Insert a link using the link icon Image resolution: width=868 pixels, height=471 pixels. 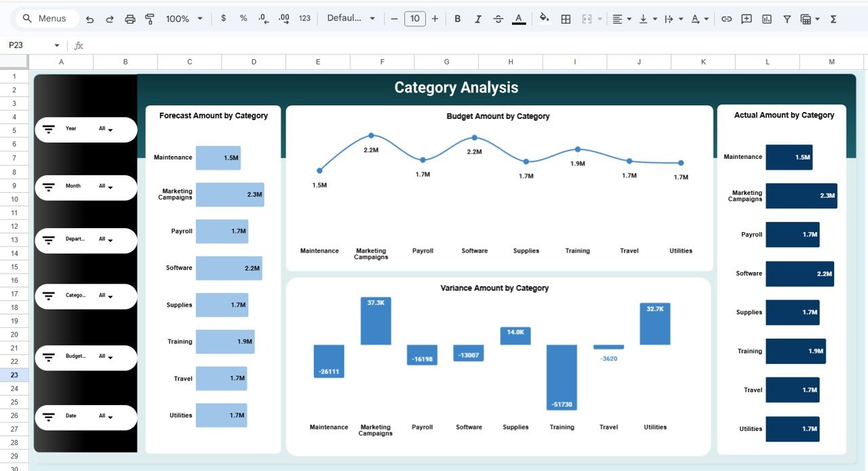click(x=726, y=18)
